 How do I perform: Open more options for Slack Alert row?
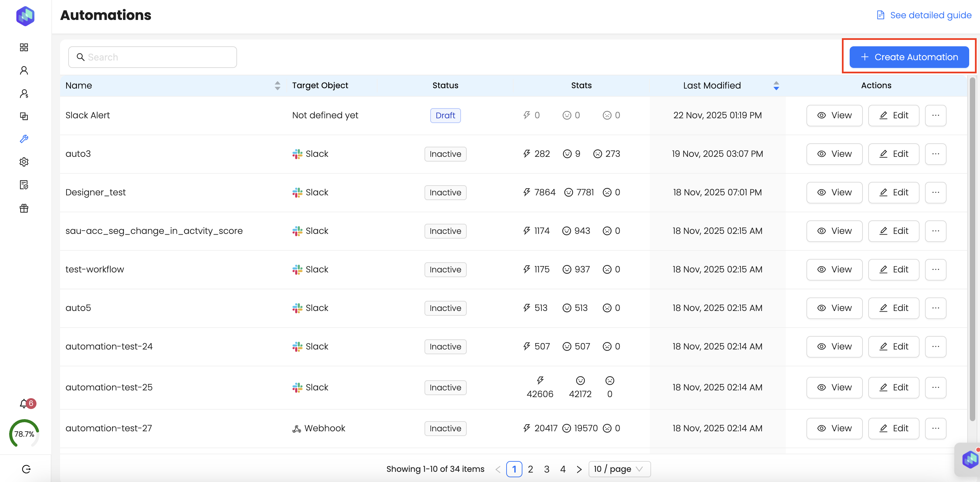(x=935, y=115)
